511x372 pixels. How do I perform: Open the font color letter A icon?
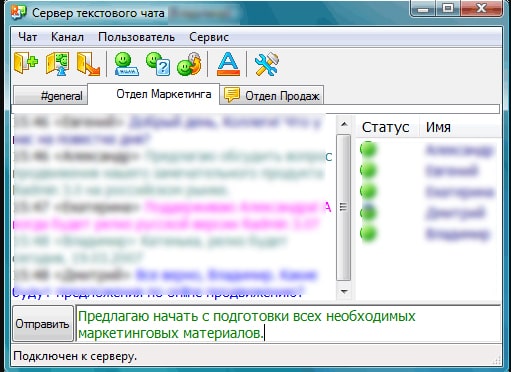(228, 64)
